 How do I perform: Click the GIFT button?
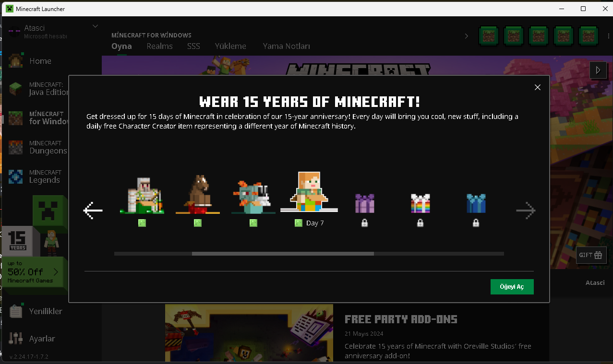[x=591, y=255]
